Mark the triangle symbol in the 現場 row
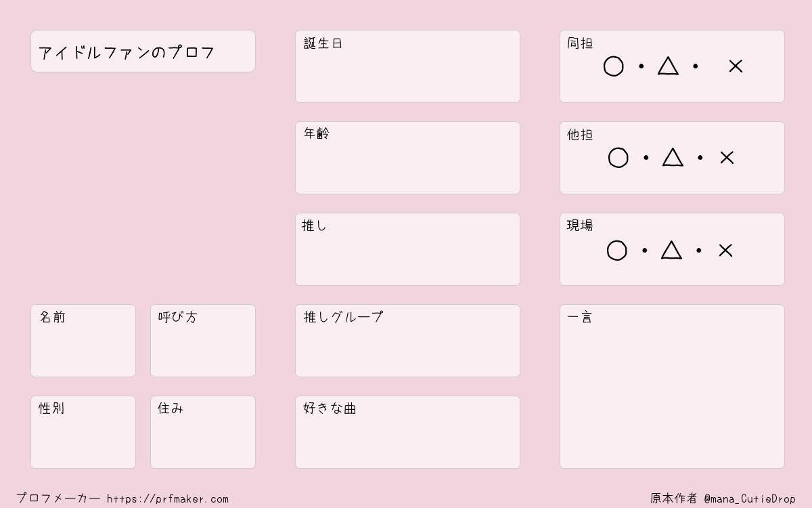Viewport: 812px width, 508px height. 671,250
